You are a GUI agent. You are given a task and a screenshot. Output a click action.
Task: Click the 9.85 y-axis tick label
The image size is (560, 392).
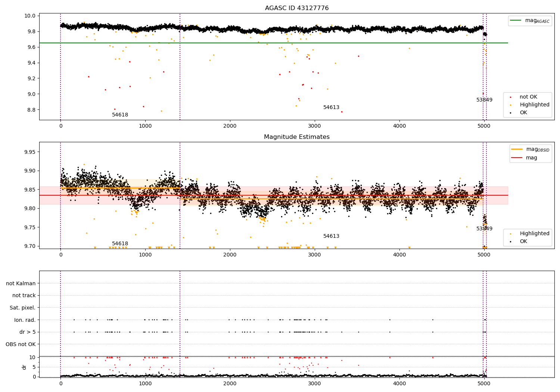[x=30, y=190]
